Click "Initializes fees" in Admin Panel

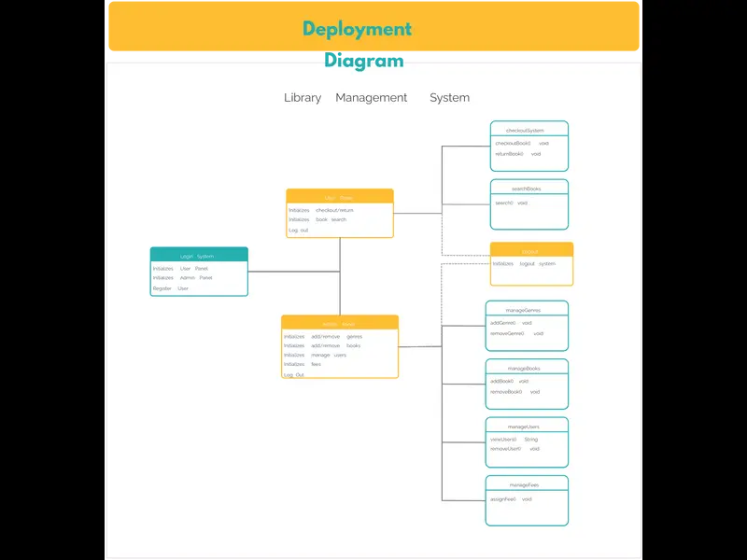tap(303, 364)
